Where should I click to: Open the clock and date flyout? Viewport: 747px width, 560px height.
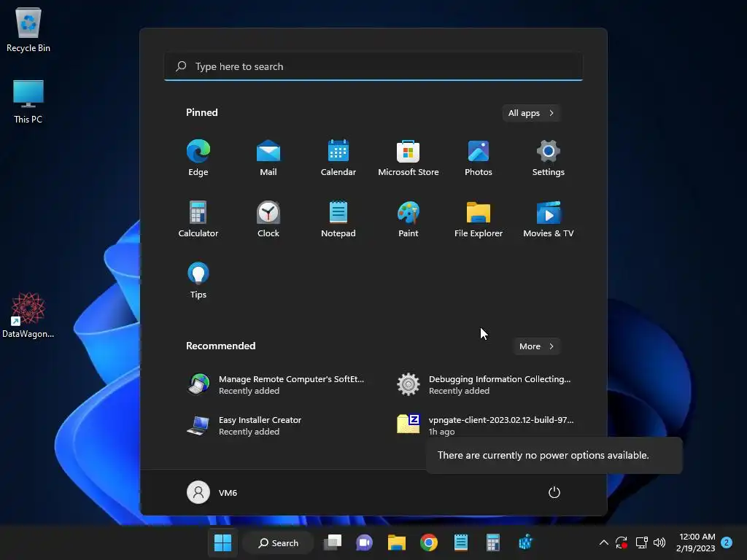click(x=696, y=542)
